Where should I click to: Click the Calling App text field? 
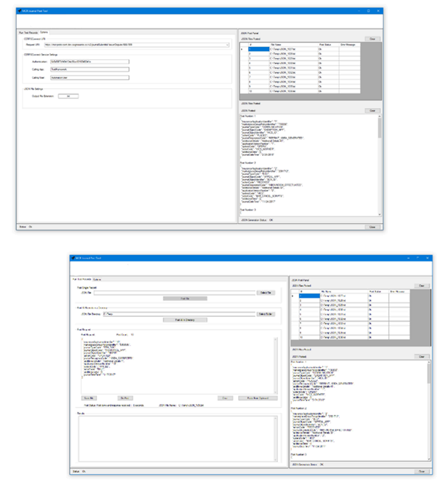coord(89,70)
